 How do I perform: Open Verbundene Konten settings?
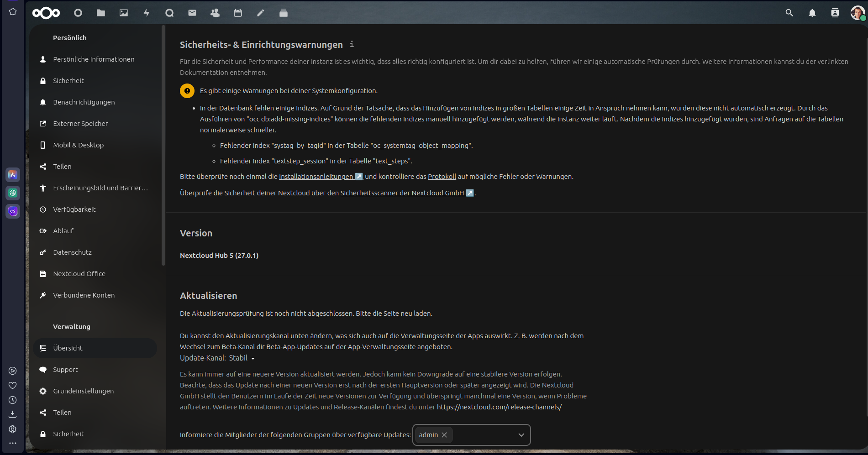coord(95,295)
